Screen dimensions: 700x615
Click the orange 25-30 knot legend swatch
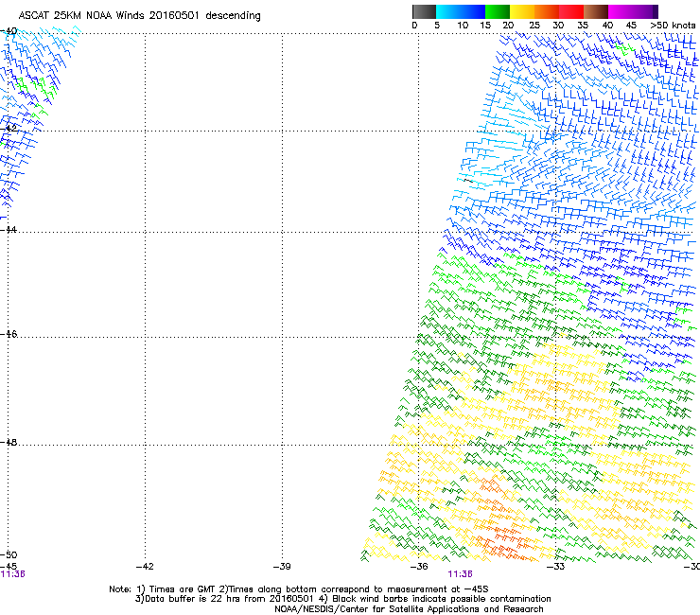[x=547, y=11]
